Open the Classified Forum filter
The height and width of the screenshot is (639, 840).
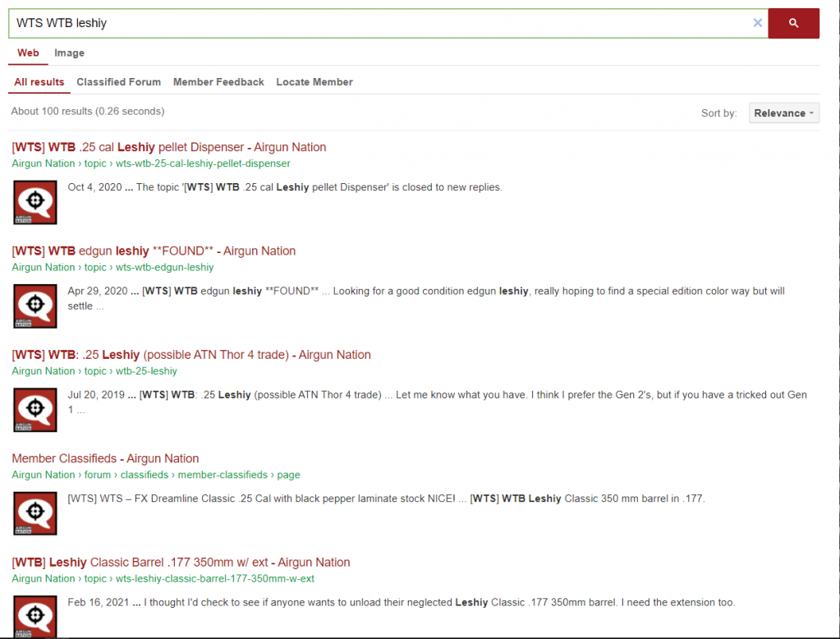tap(118, 82)
